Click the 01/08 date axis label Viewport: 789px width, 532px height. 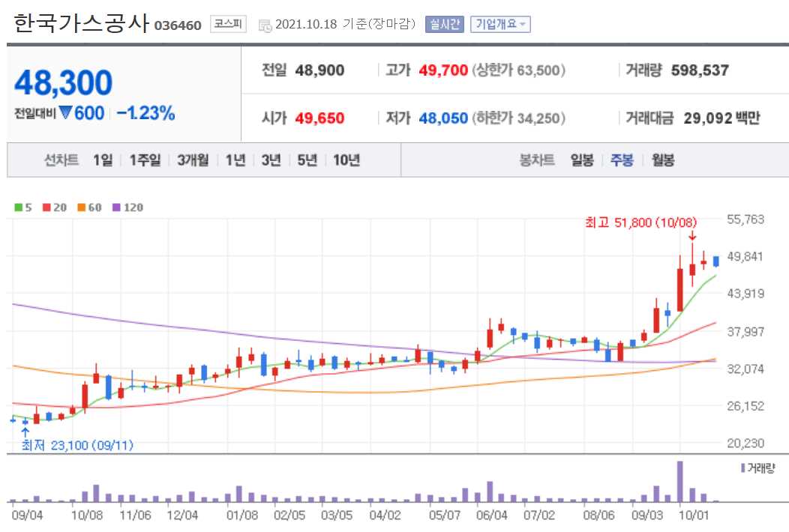[x=242, y=516]
